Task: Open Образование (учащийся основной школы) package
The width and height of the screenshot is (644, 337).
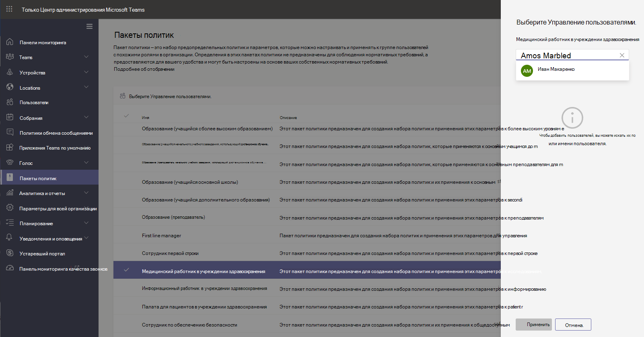Action: [x=190, y=182]
